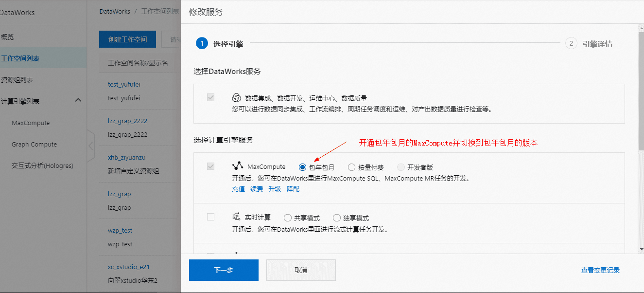
Task: Click the MaxCompute engine icon
Action: click(237, 166)
